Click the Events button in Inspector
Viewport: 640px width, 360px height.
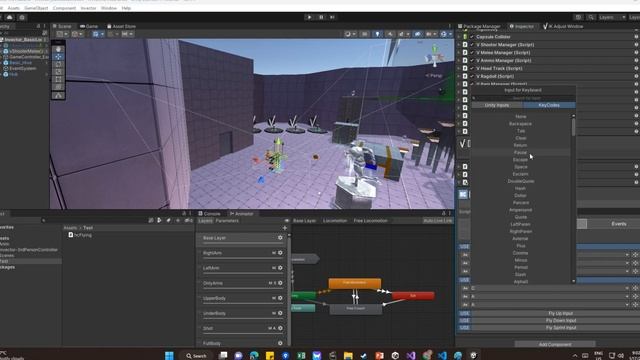[x=619, y=224]
